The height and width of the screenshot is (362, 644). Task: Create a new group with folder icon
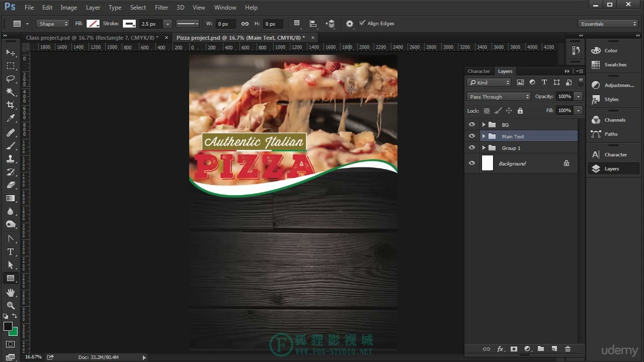(541, 349)
